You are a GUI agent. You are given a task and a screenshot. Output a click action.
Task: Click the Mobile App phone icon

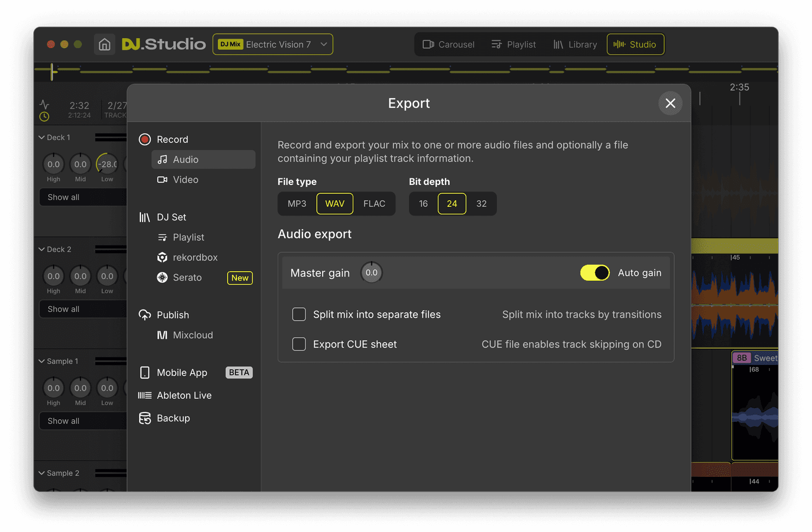pyautogui.click(x=145, y=373)
